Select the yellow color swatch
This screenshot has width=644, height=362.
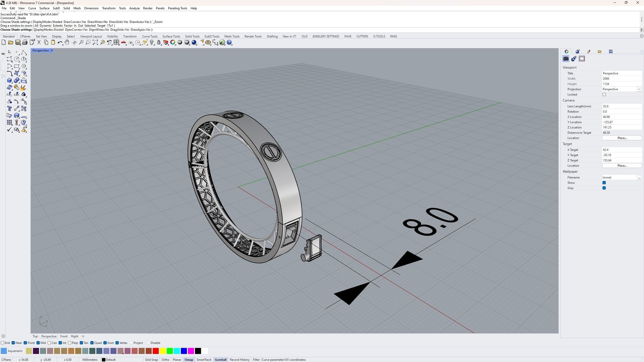tap(163, 351)
